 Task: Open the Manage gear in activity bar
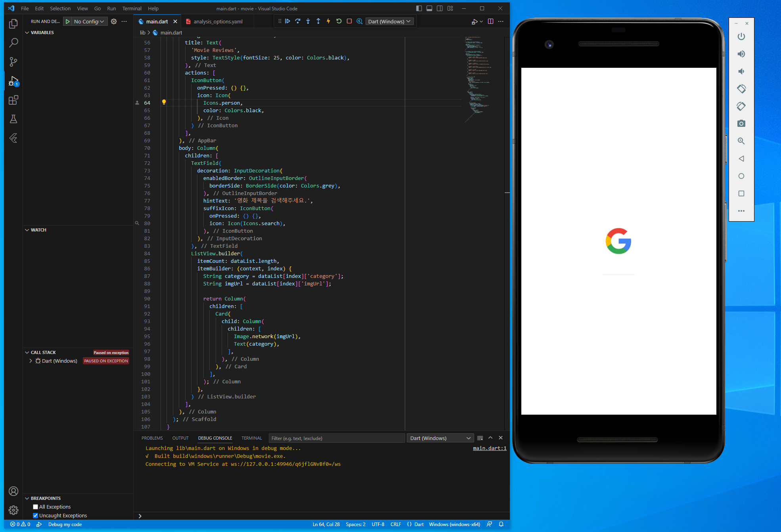pyautogui.click(x=13, y=510)
